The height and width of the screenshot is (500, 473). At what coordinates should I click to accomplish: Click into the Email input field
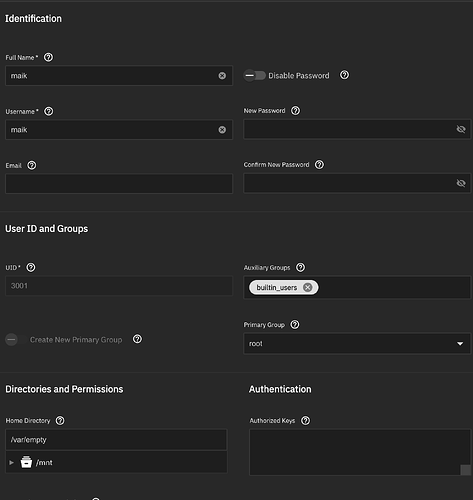[x=119, y=183]
